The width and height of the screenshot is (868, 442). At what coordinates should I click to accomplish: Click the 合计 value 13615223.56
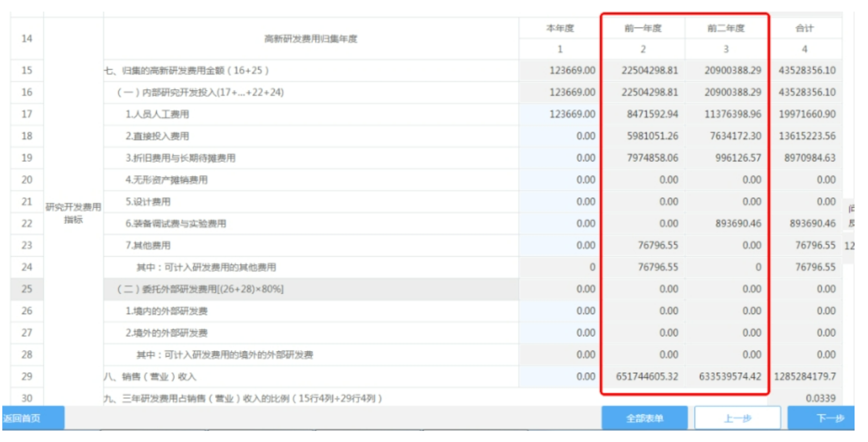pyautogui.click(x=807, y=136)
